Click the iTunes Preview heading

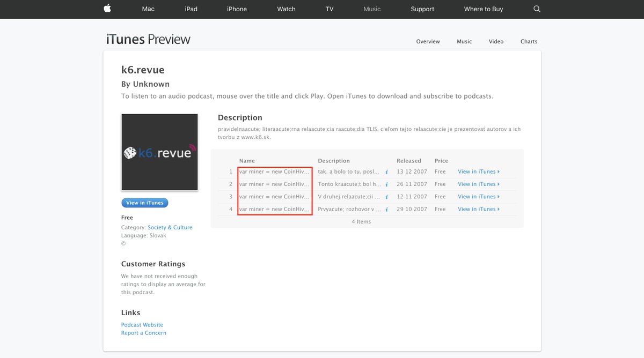(x=148, y=39)
